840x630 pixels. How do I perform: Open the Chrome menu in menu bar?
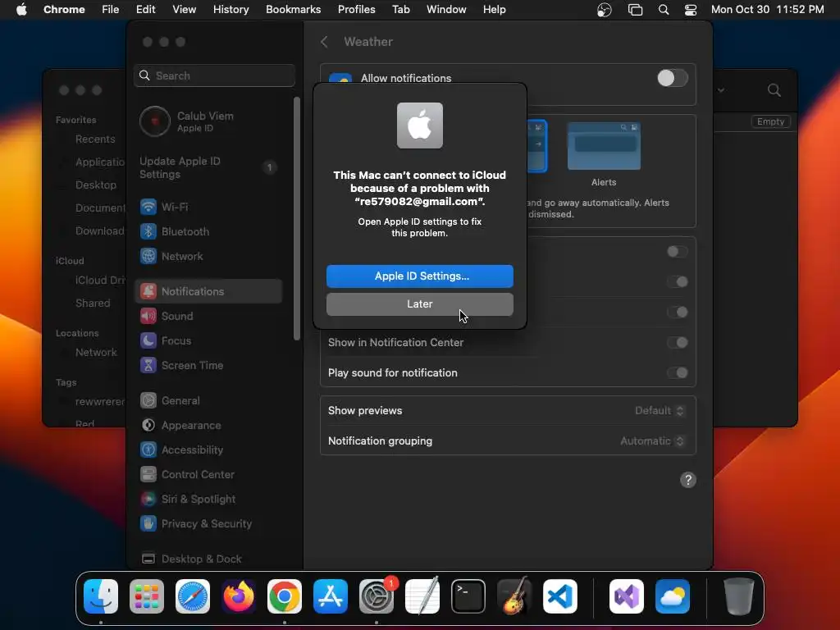[64, 10]
